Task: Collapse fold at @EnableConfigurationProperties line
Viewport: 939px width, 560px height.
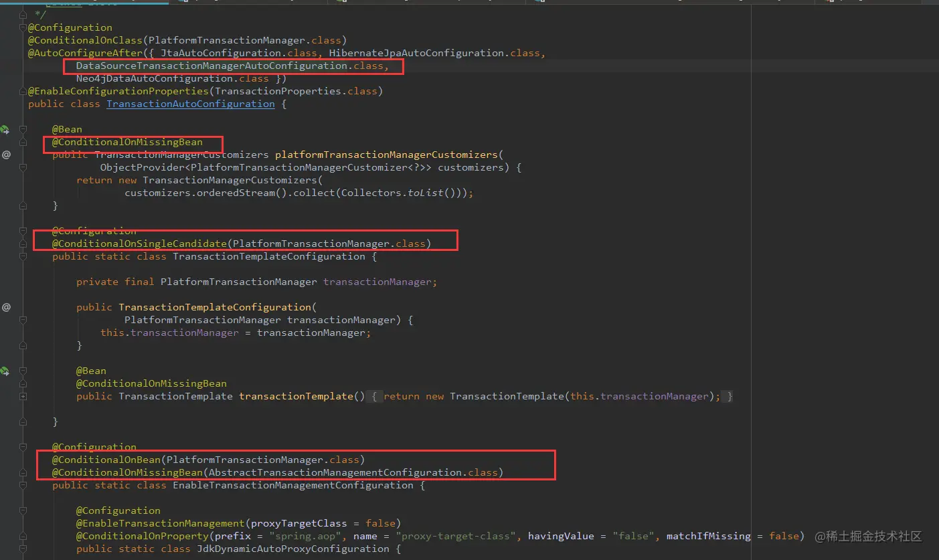Action: click(23, 91)
